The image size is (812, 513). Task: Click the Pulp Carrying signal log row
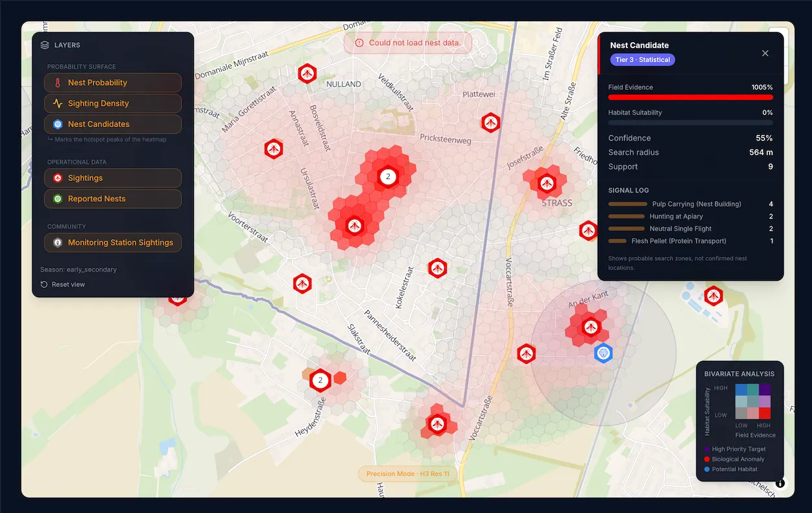(x=691, y=204)
